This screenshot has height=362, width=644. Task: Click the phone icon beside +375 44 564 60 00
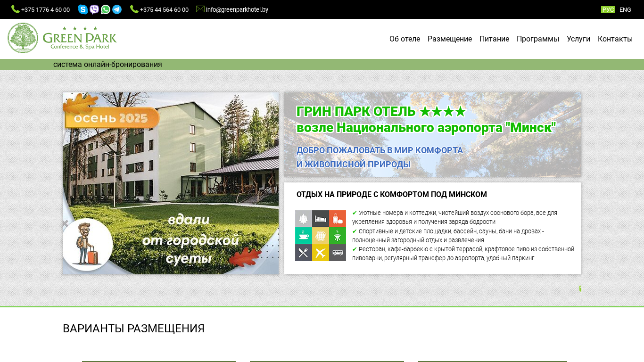(134, 9)
